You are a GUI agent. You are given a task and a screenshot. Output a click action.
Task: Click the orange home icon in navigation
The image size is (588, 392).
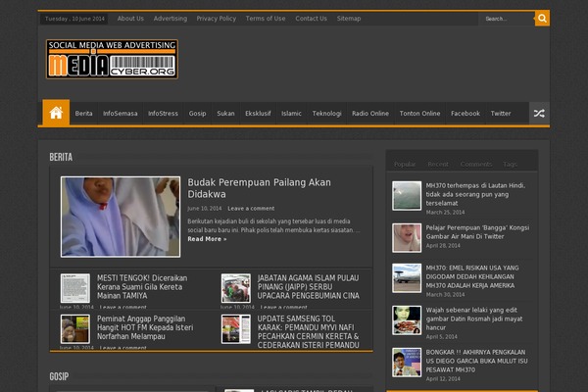click(x=56, y=113)
